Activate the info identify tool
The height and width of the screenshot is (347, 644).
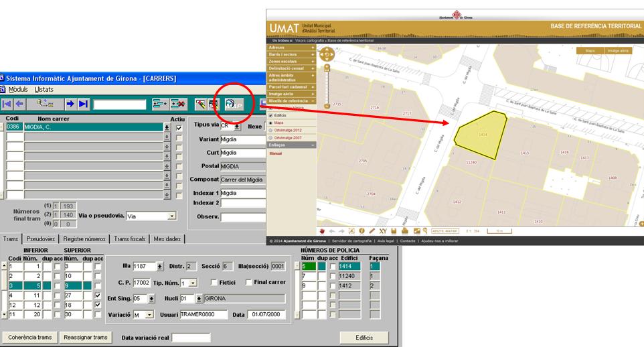[362, 231]
